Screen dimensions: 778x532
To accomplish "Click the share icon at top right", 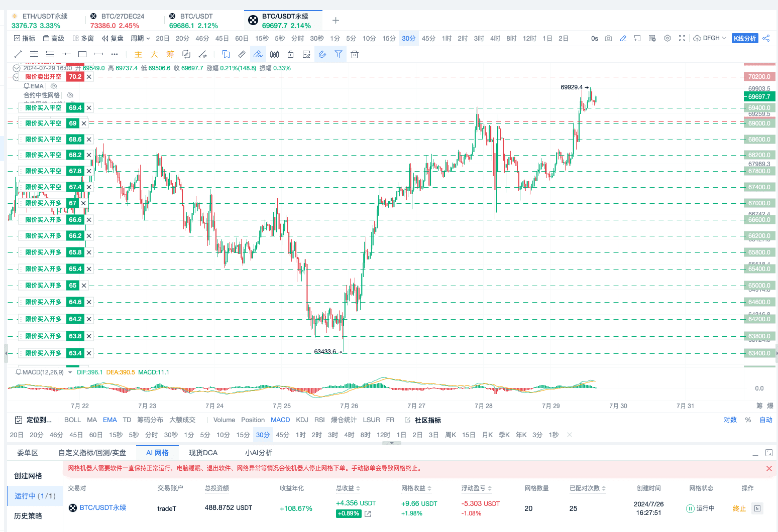I will coord(766,38).
